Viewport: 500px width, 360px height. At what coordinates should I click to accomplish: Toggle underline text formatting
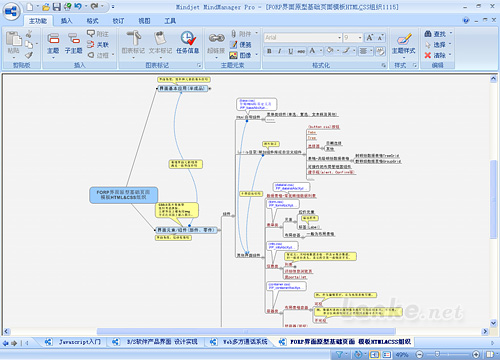291,51
